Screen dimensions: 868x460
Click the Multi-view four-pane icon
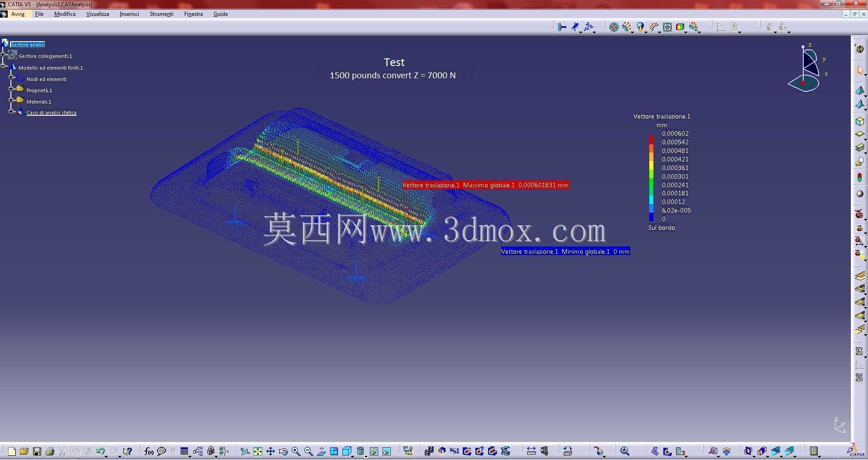(334, 451)
